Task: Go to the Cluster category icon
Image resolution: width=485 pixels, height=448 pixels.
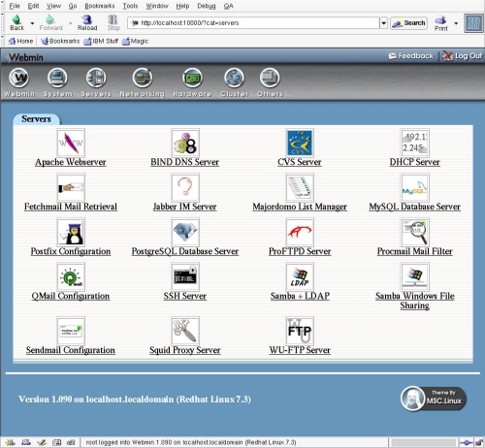Action: click(234, 78)
